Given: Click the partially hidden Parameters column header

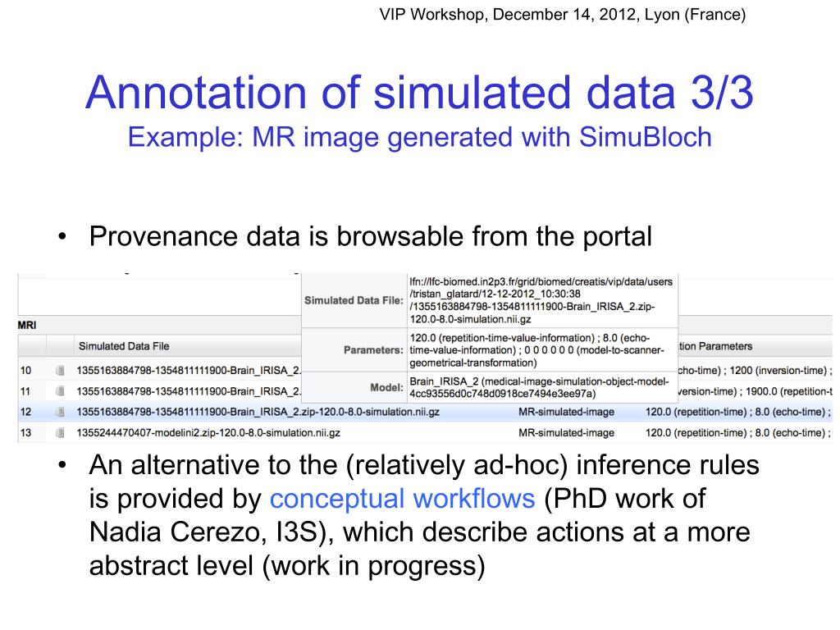Looking at the screenshot, I should click(715, 347).
